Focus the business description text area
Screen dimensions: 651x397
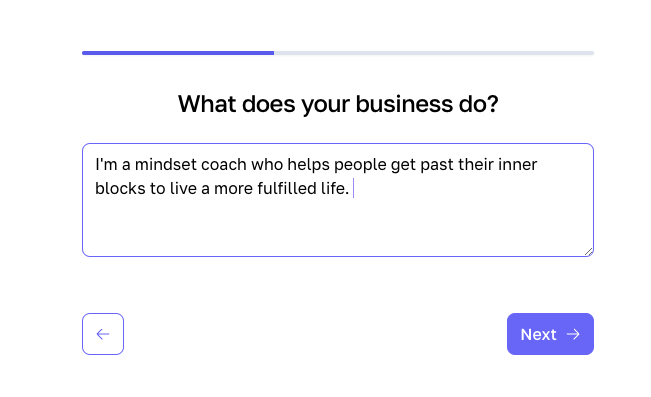coord(338,200)
